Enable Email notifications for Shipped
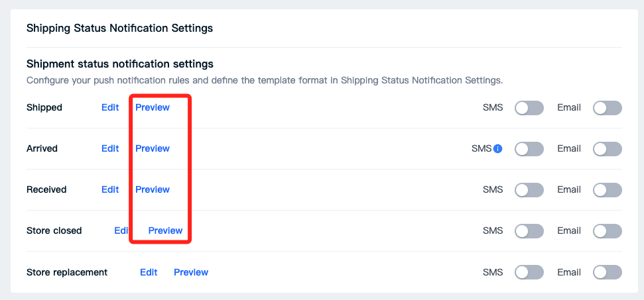This screenshot has height=300, width=644. [x=608, y=108]
